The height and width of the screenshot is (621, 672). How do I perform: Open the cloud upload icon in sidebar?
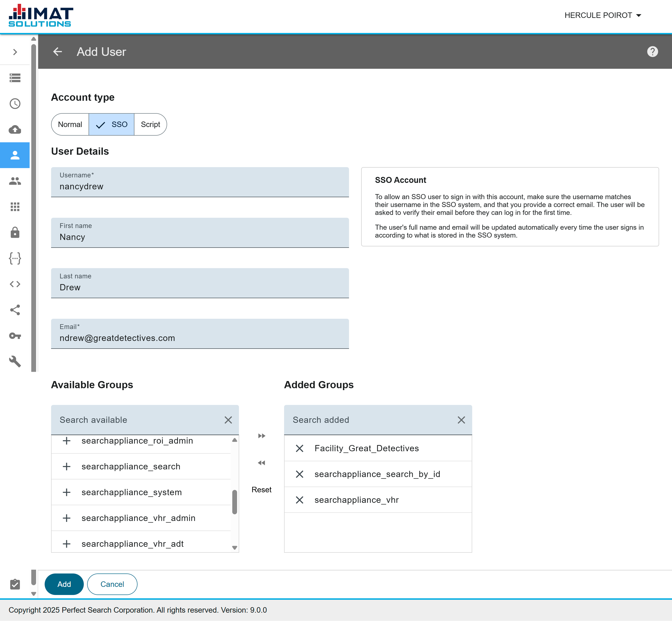coord(15,129)
